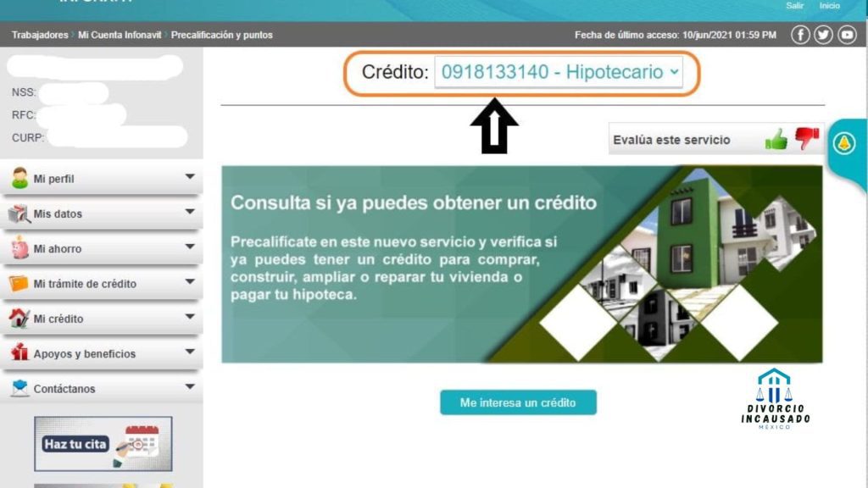Screen dimensions: 868x488
Task: Click the Haz tu cita banner
Action: pos(103,444)
